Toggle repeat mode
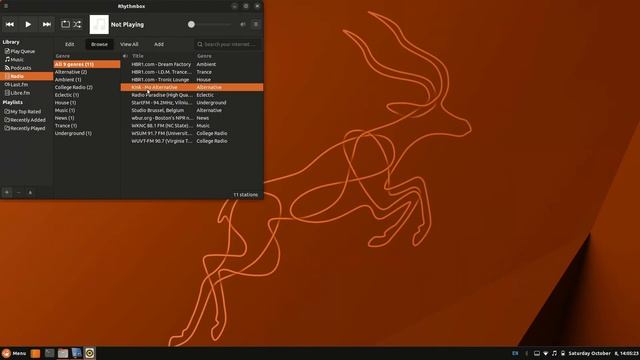Image resolution: width=640 pixels, height=360 pixels. 65,24
